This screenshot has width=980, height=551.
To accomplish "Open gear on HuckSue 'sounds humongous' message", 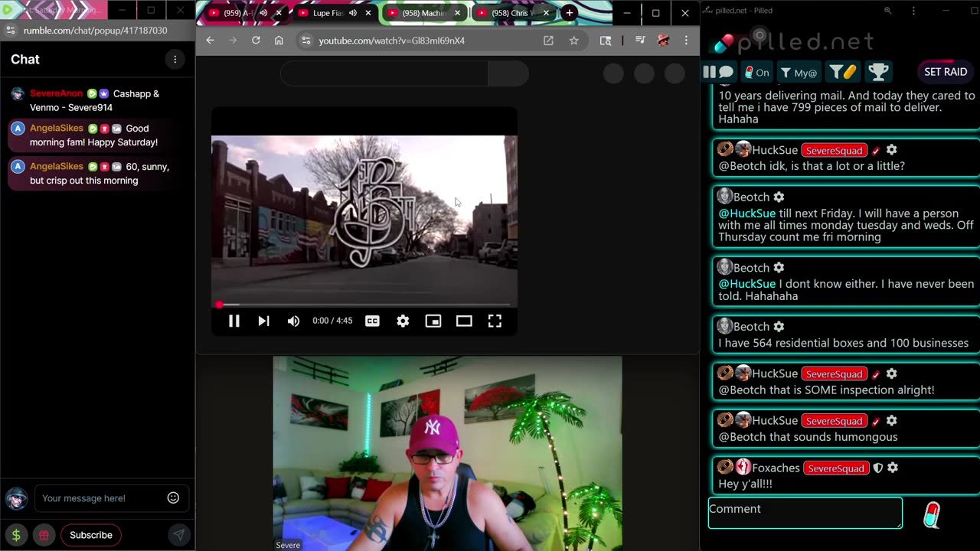I will point(891,421).
